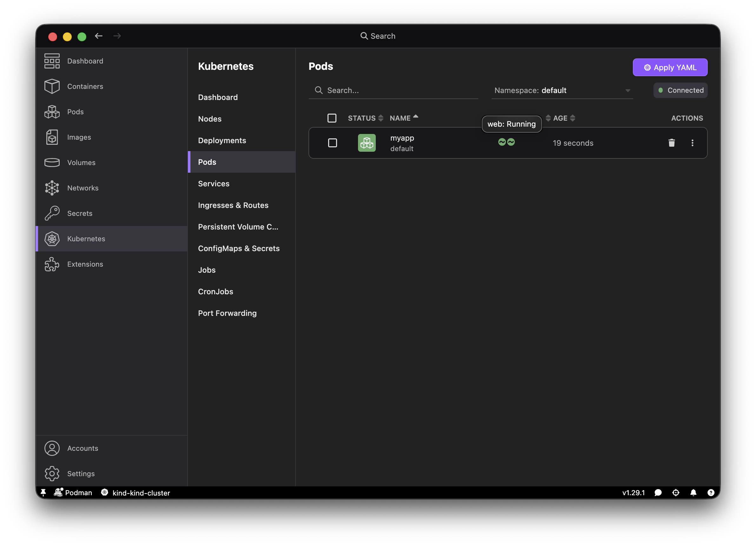The image size is (756, 546).
Task: Open the troubleshooting target icon in status bar
Action: [x=675, y=492]
